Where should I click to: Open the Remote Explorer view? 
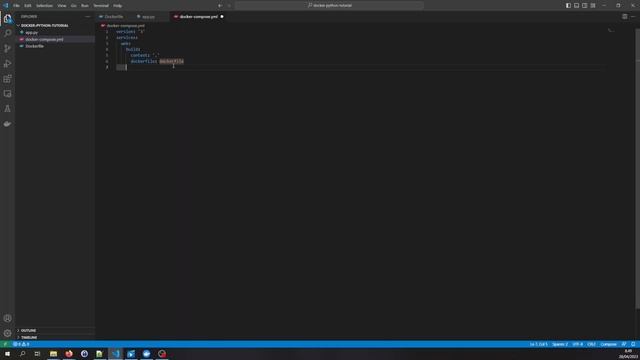point(7,94)
